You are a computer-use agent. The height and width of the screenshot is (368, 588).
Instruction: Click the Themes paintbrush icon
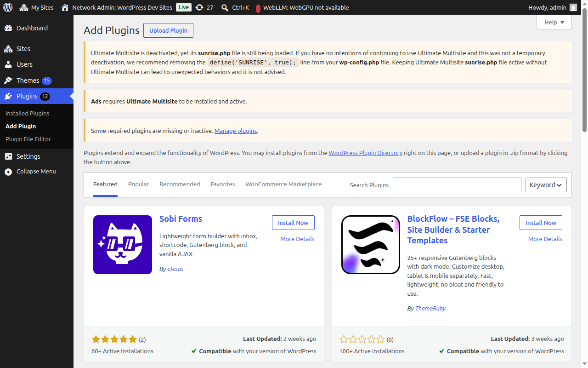(x=8, y=80)
